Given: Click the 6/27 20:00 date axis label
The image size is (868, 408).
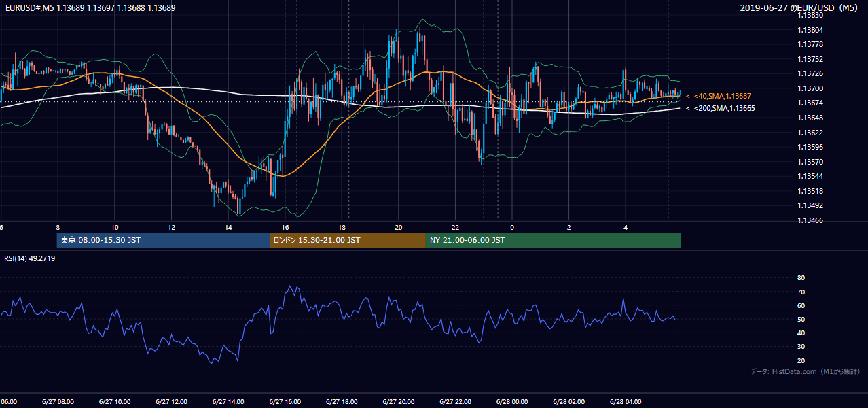Looking at the screenshot, I should (399, 402).
